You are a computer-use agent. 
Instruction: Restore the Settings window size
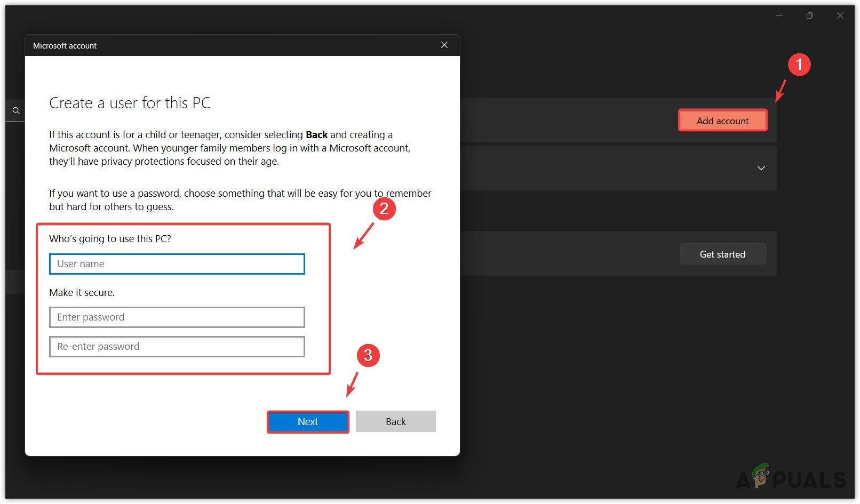[809, 15]
